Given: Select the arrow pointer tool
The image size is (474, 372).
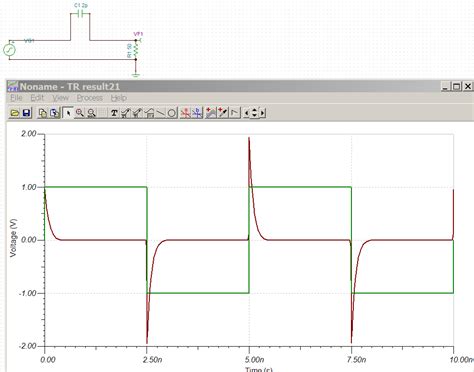Looking at the screenshot, I should point(68,113).
